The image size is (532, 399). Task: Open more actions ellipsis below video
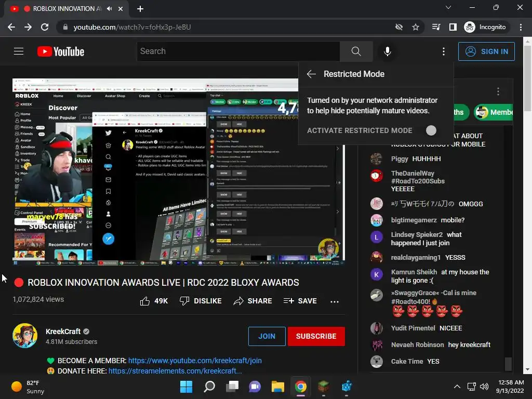[335, 301]
